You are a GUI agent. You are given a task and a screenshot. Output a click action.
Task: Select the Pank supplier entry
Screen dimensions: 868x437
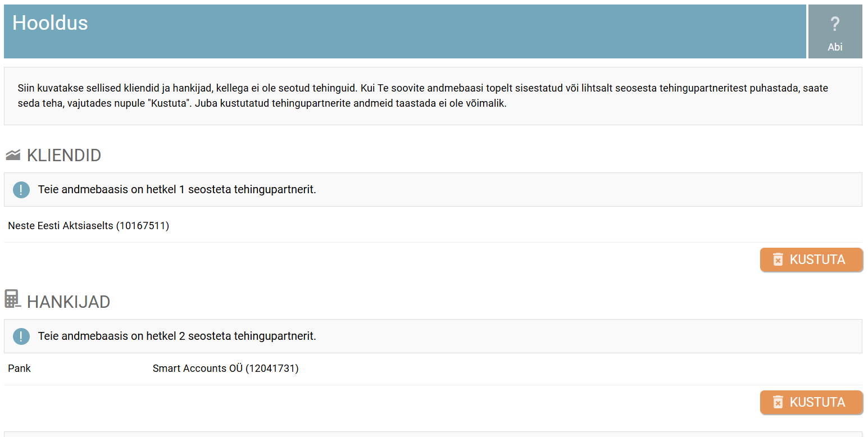[20, 368]
